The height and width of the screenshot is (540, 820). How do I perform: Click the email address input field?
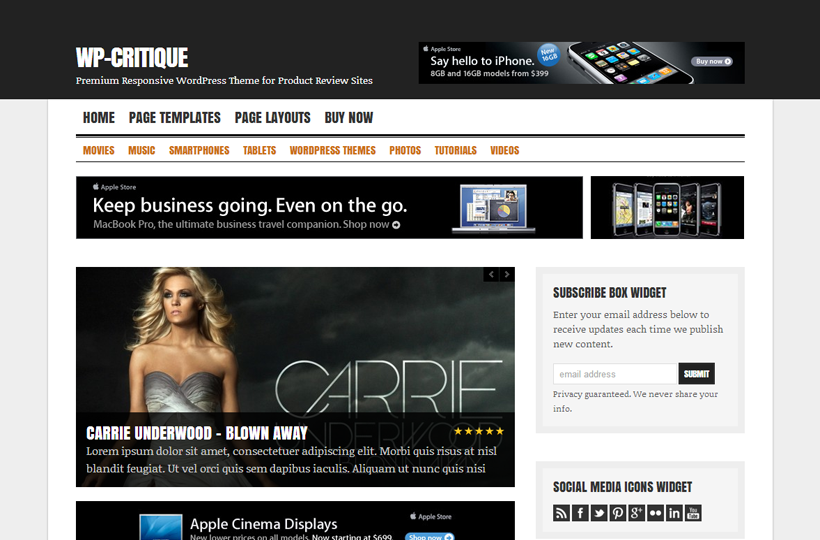coord(615,374)
